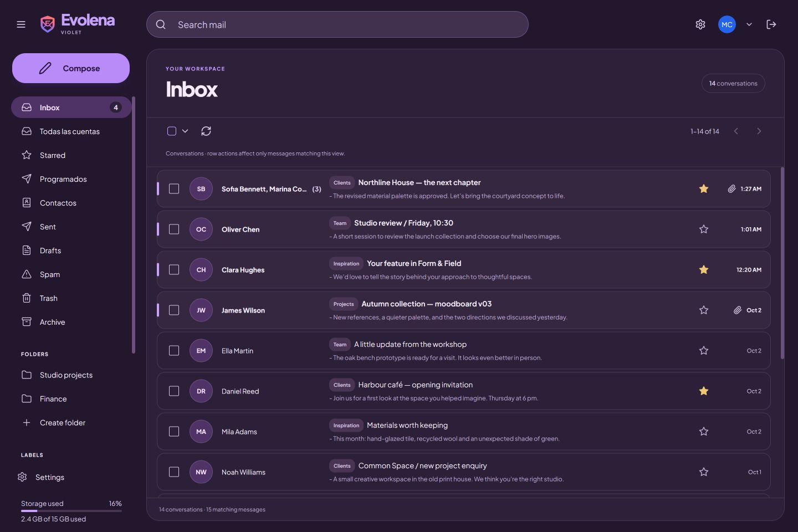Click Create folder
Screen dimensions: 798x532
click(71, 423)
